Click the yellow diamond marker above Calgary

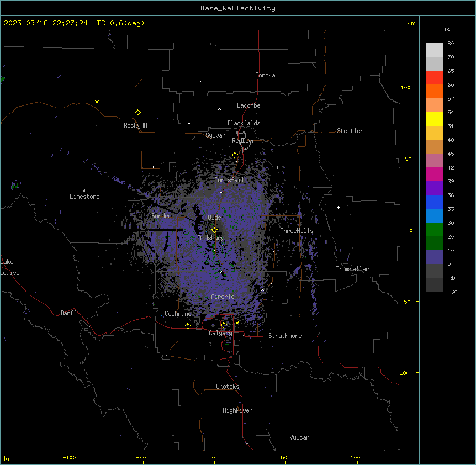pos(224,325)
